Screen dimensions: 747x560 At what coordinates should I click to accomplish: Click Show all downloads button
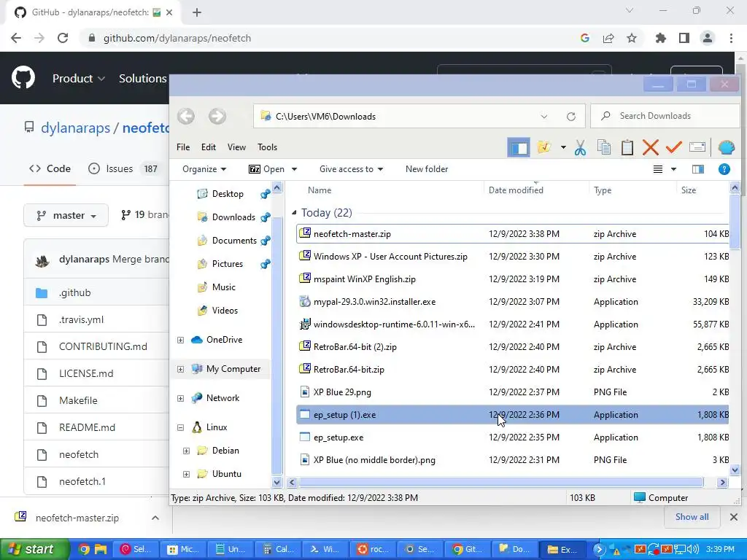(x=692, y=517)
